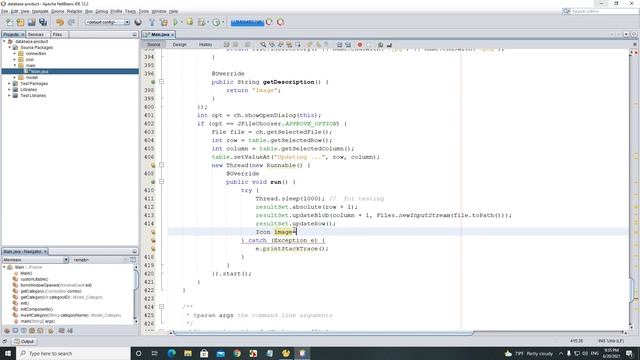Run the project with green play icon
This screenshot has width=640, height=360.
(176, 22)
